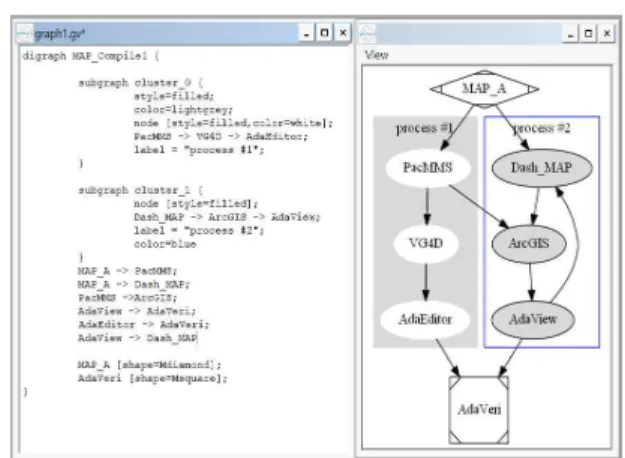Click the 'node [style=filled,color=white];' line
625x458 pixels.
pos(233,123)
